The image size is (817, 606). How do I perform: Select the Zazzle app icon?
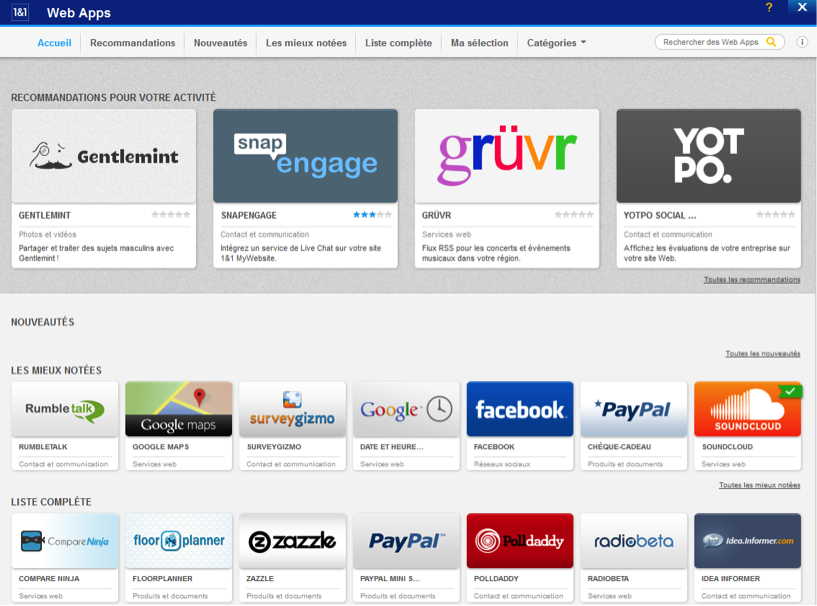pos(292,541)
